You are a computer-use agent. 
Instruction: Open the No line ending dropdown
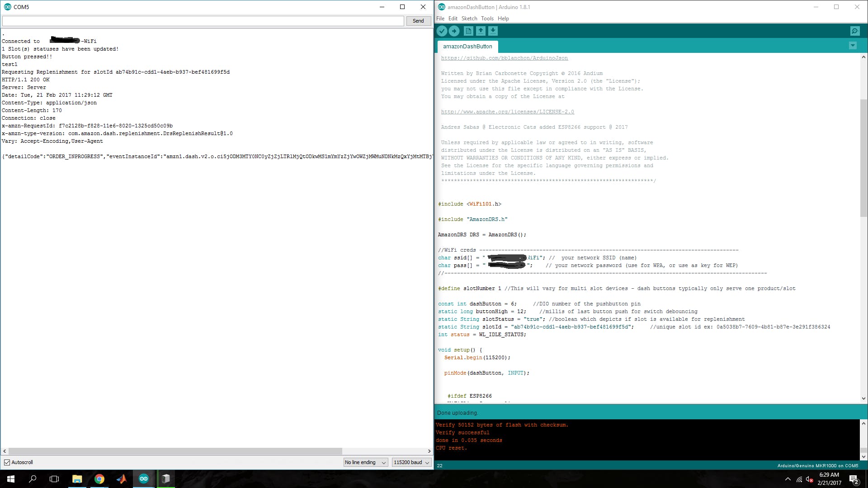click(365, 462)
